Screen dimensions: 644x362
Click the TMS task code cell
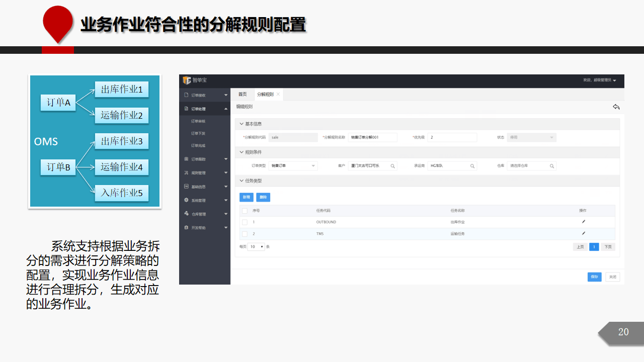click(320, 234)
